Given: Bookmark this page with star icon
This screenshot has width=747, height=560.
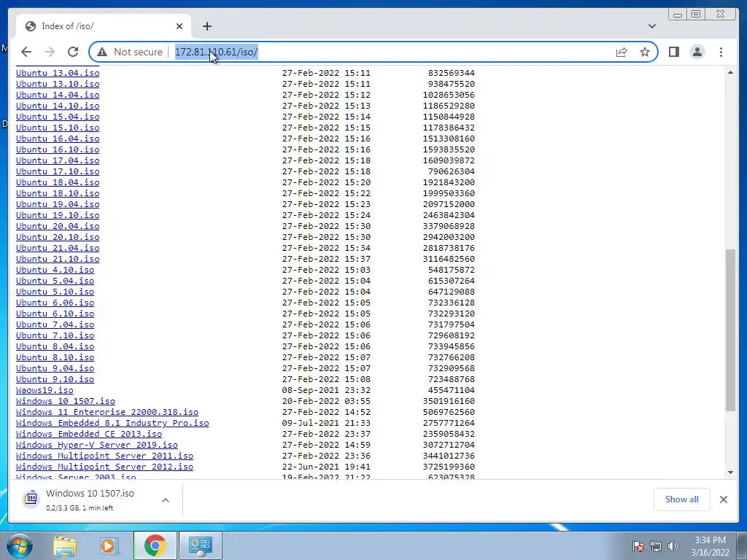Looking at the screenshot, I should (x=645, y=52).
